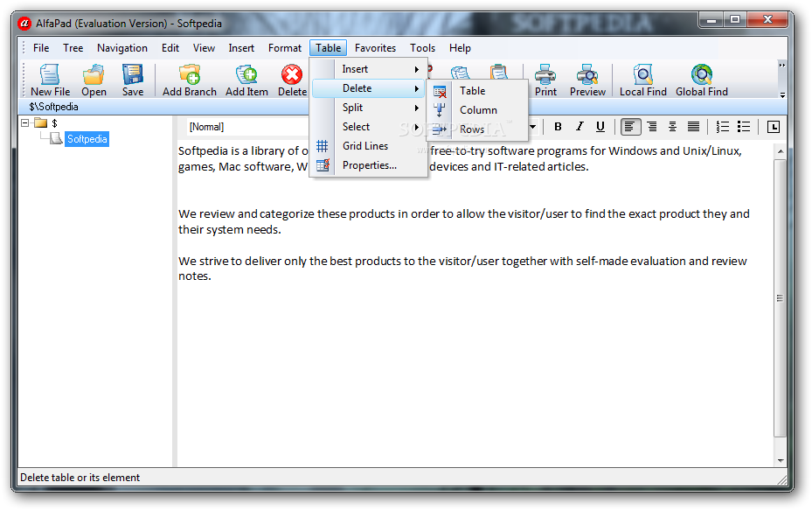Click the editor scroll down arrow
Viewport: 812px width, 510px height.
(x=780, y=460)
